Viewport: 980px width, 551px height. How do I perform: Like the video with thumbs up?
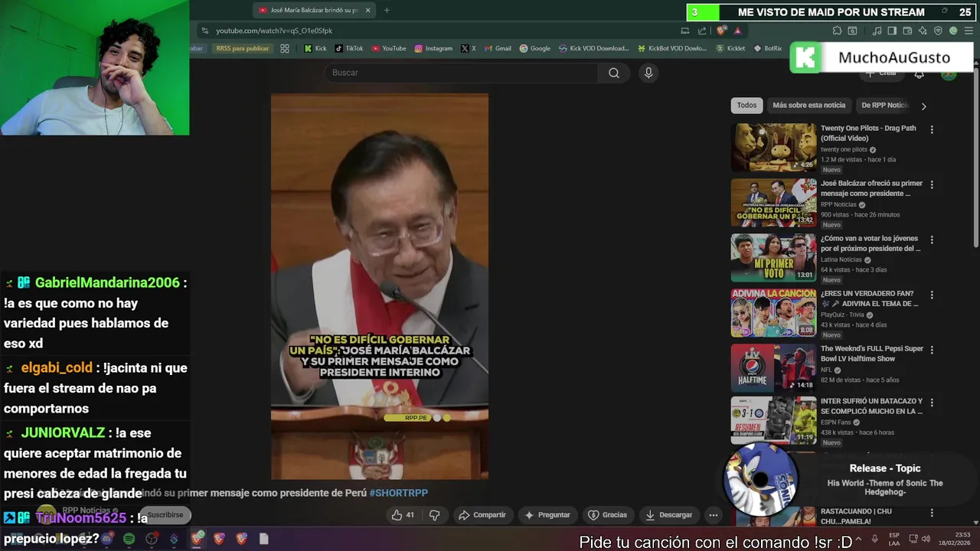403,515
